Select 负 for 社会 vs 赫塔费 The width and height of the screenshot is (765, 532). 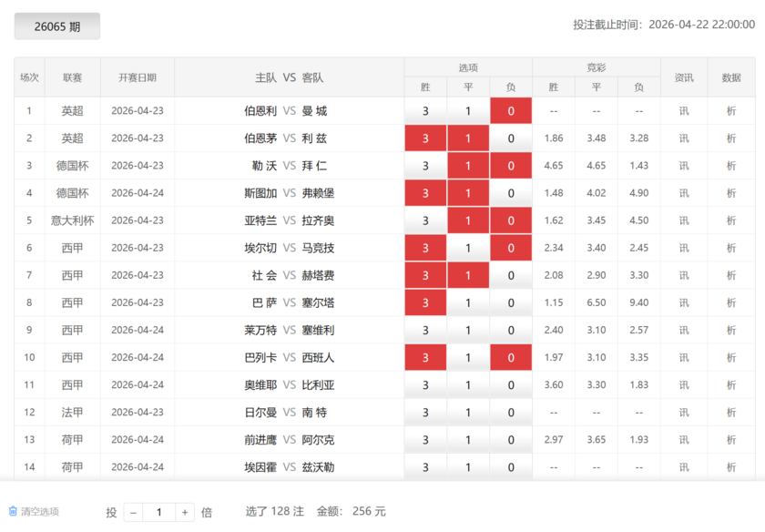[x=511, y=274]
